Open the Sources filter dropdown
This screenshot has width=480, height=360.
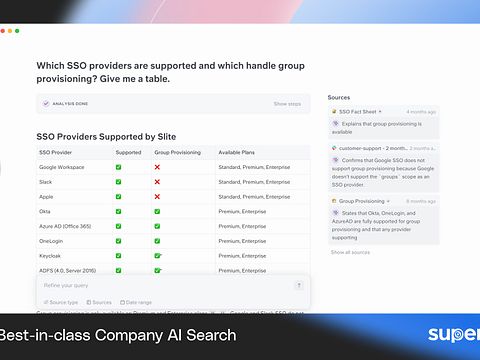(x=99, y=302)
